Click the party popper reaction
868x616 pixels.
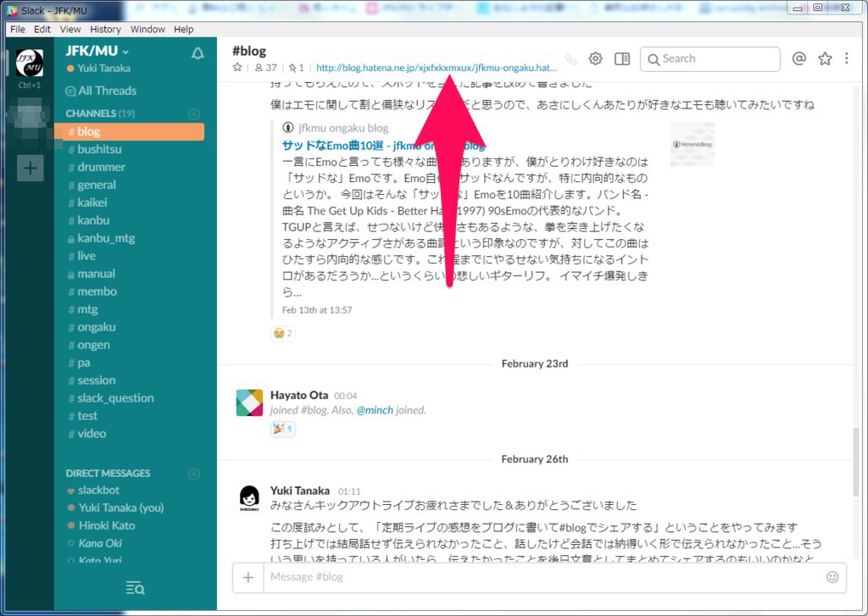coord(283,429)
